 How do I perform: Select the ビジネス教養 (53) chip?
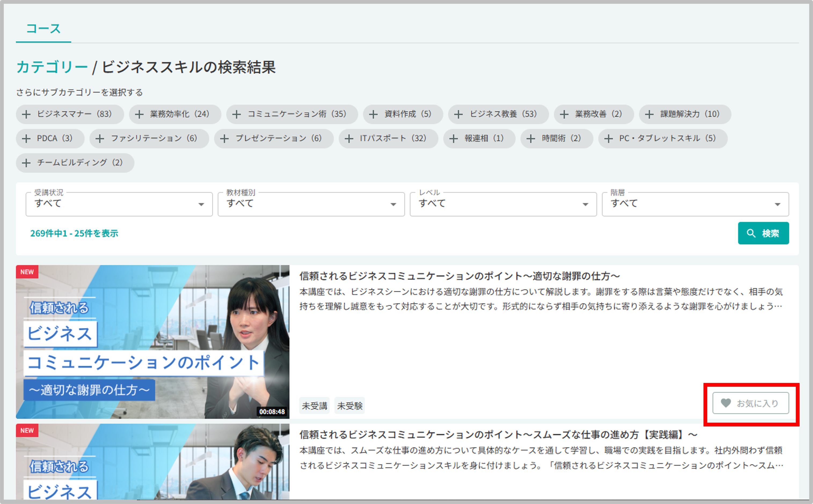498,114
